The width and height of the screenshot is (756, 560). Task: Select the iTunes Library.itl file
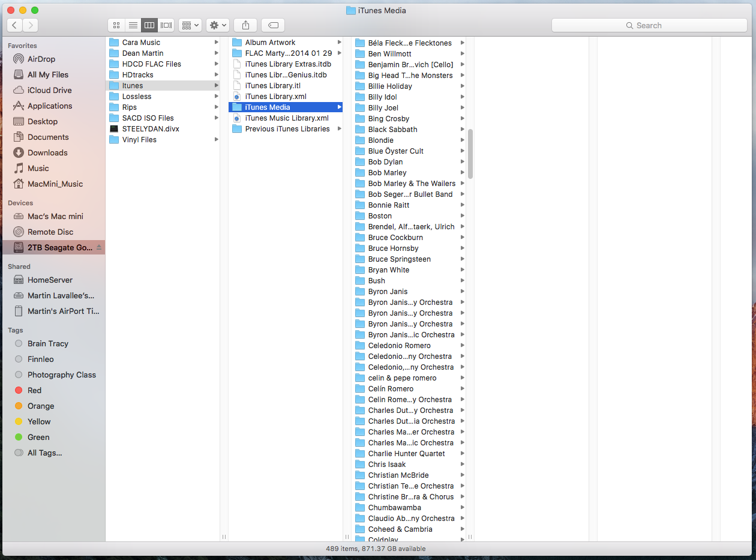[x=286, y=86]
